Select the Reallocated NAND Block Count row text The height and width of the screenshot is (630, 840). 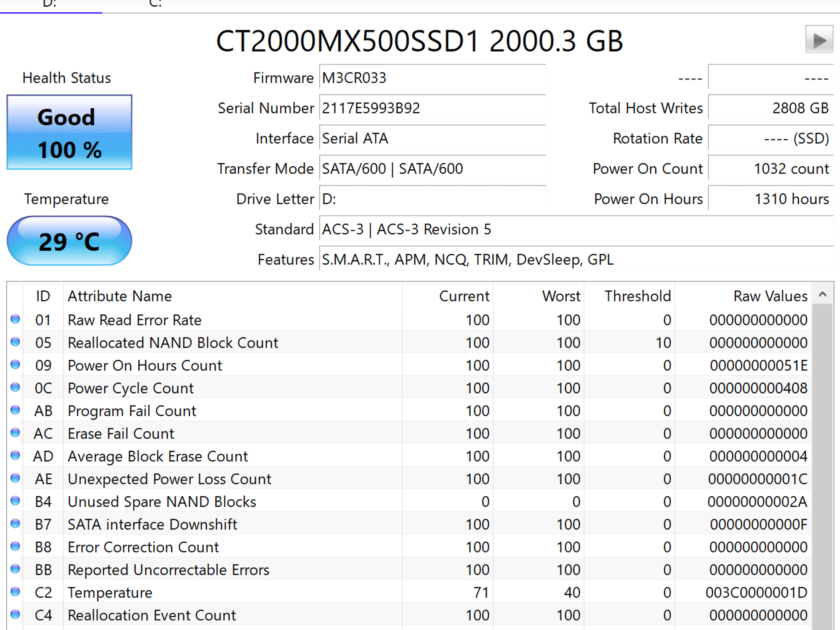173,342
